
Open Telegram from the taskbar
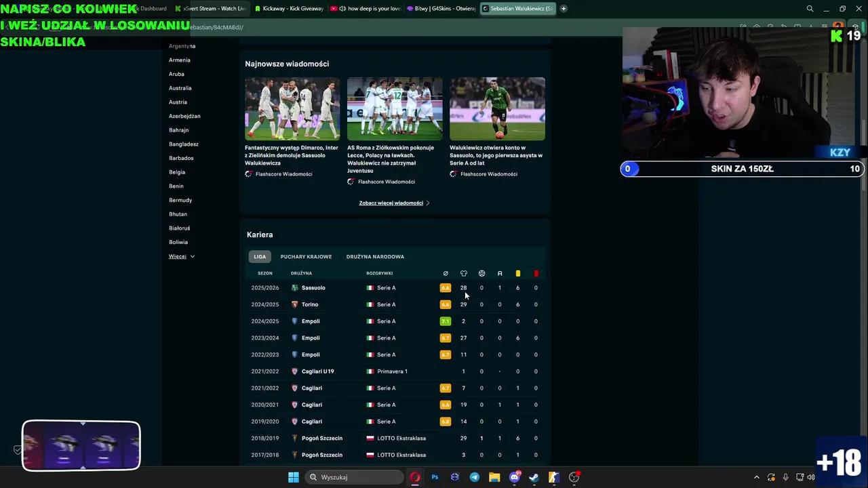tap(475, 477)
